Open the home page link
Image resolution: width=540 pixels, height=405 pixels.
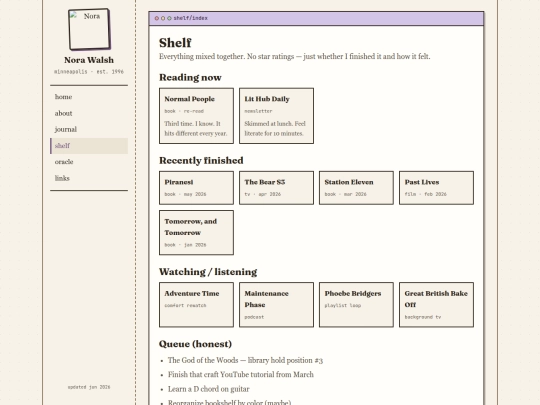point(89,97)
